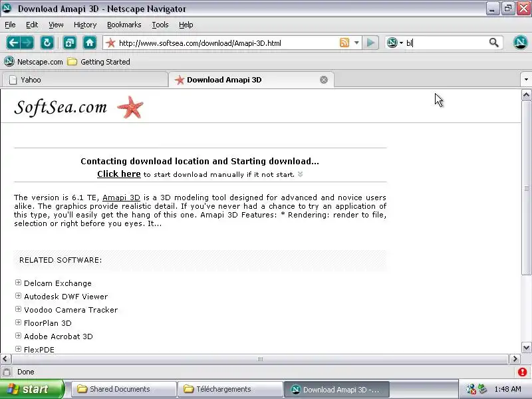
Task: Reload the page with the refresh icon
Action: pyautogui.click(x=47, y=43)
